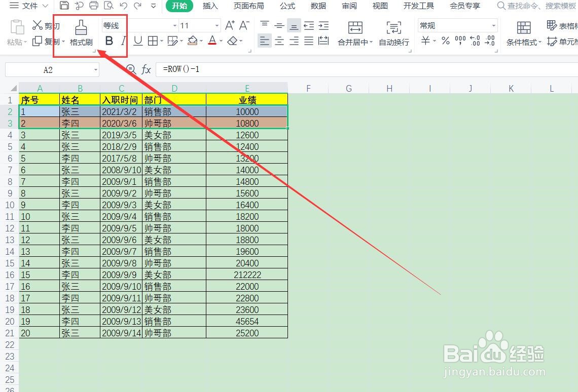The image size is (578, 392).
Task: Decrease font size with the A- icon
Action: tap(244, 25)
